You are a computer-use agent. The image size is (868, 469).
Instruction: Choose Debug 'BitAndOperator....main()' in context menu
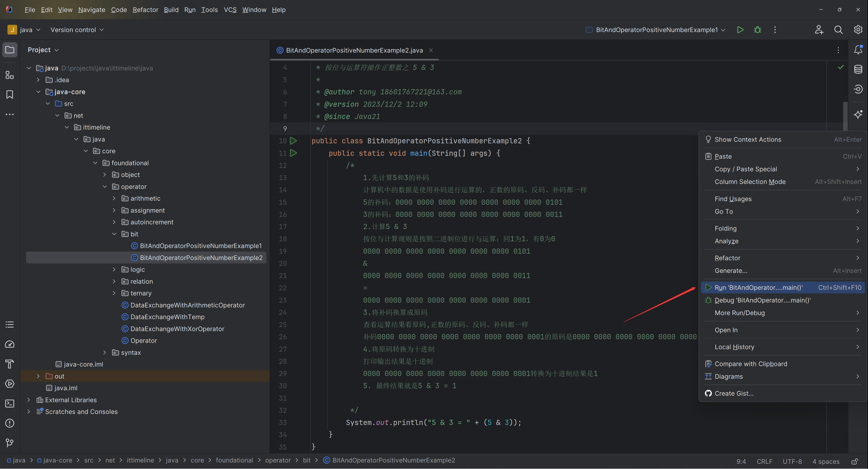point(783,300)
